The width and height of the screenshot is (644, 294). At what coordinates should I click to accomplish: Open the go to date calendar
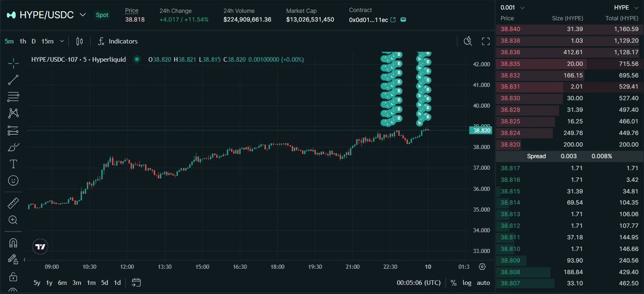pos(136,283)
